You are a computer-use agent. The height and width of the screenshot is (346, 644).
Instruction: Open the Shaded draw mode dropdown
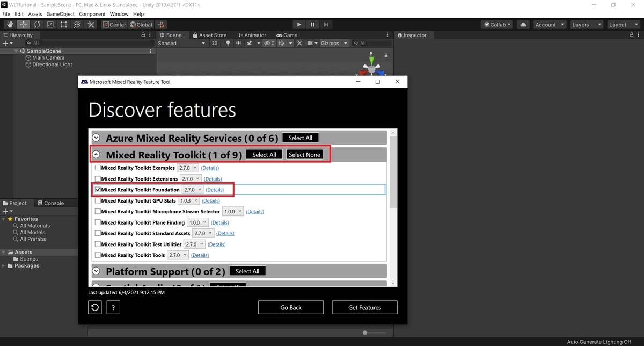(181, 43)
